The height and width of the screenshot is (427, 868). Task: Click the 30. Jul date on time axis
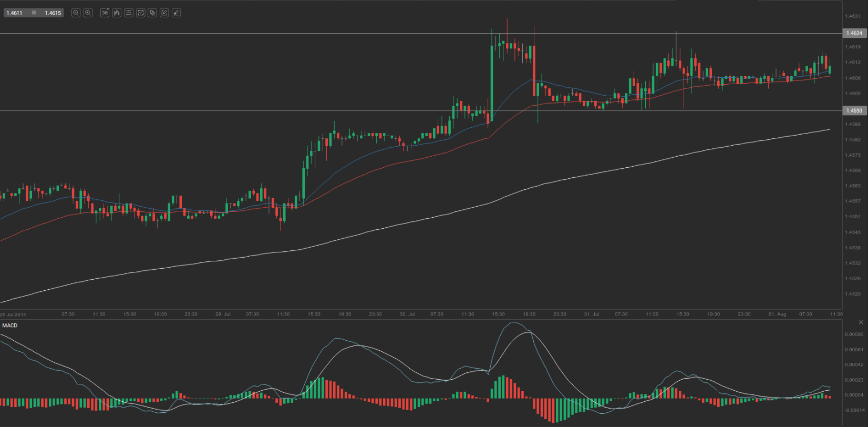[407, 314]
